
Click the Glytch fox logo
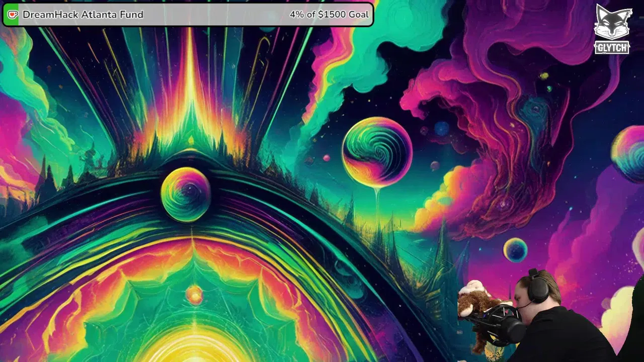coord(612,29)
